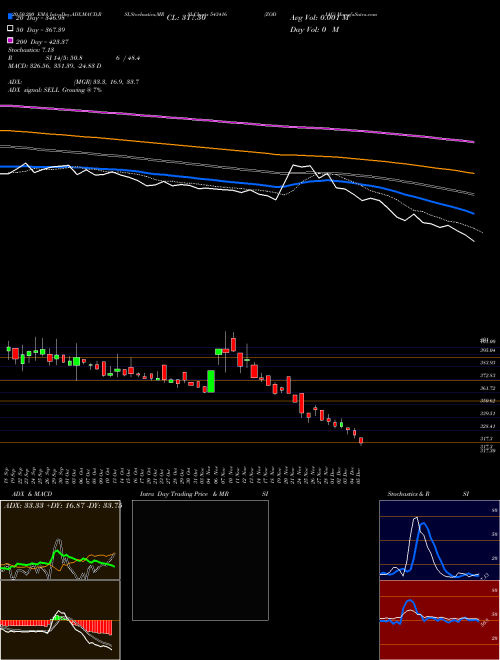
Task: Click the 'Intra Day Trading Price & MR' title
Action: (x=184, y=494)
